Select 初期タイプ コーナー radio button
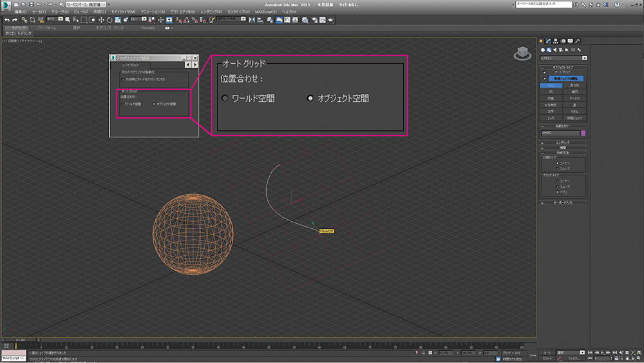 [x=557, y=163]
